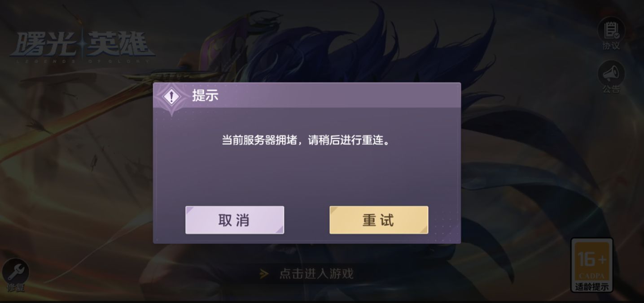Image resolution: width=644 pixels, height=303 pixels.
Task: Click the Legends of Glory subtitle
Action: (x=82, y=61)
